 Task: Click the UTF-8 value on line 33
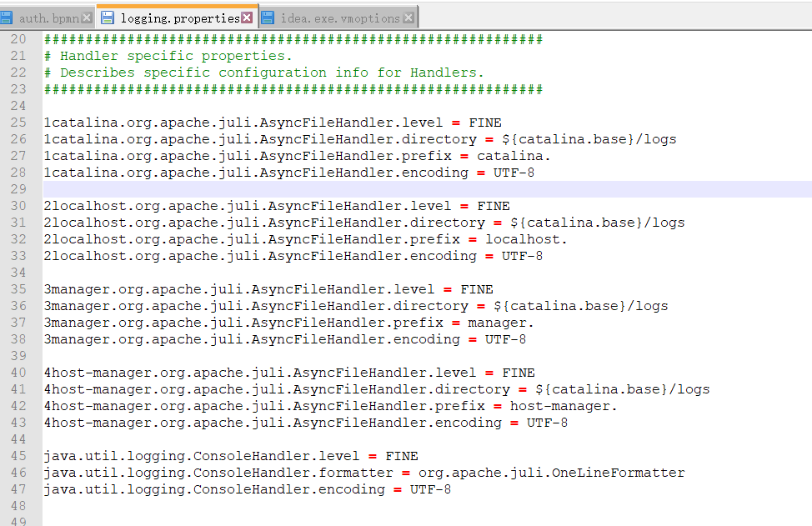coord(522,256)
